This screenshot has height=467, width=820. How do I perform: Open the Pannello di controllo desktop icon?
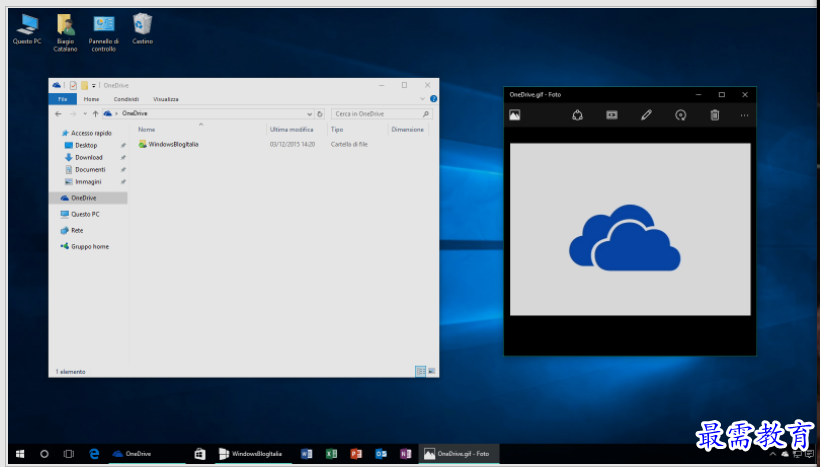pos(104,32)
